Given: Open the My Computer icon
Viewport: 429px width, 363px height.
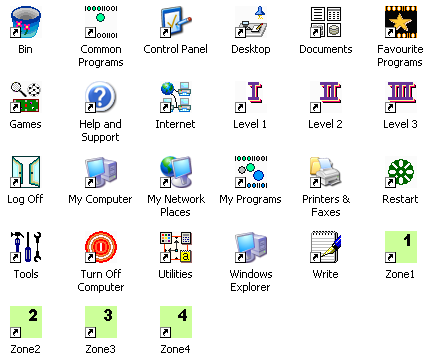Looking at the screenshot, I should [101, 172].
